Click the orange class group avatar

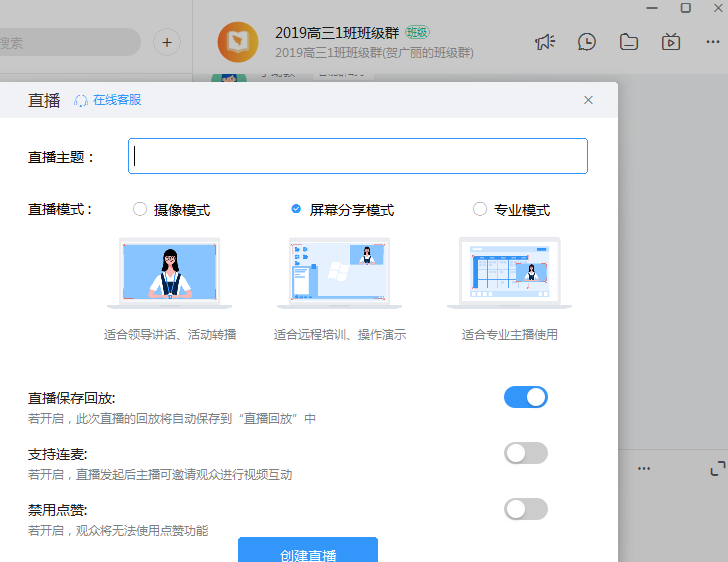(238, 42)
